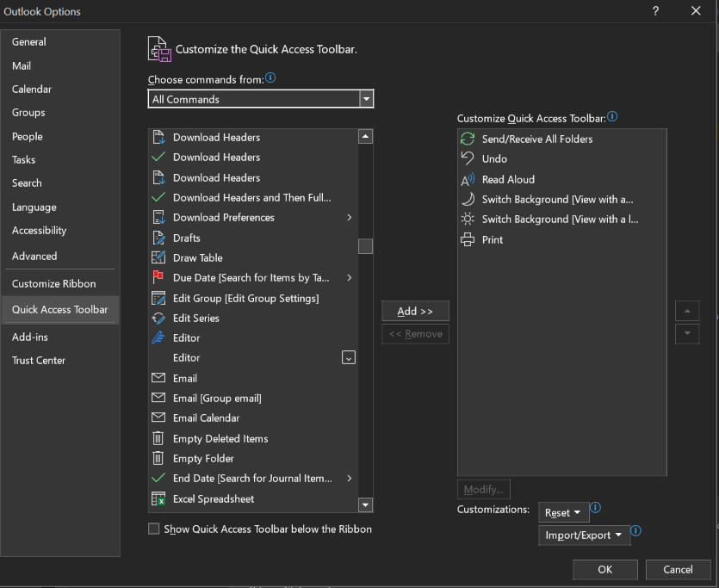Expand the Download Preferences submenu arrow
The width and height of the screenshot is (719, 588).
coord(350,217)
